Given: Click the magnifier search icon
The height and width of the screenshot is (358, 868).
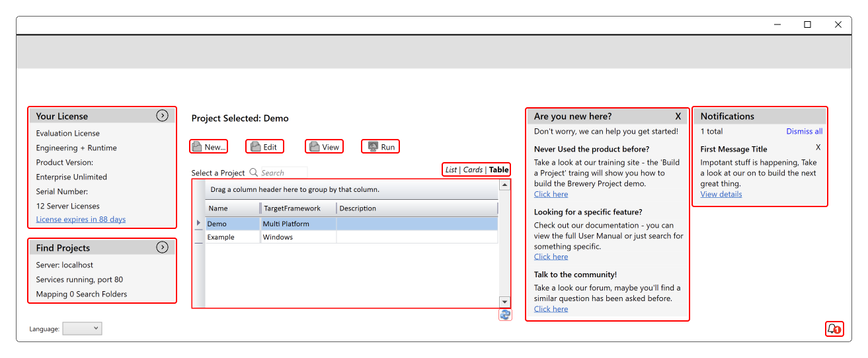Looking at the screenshot, I should (253, 173).
